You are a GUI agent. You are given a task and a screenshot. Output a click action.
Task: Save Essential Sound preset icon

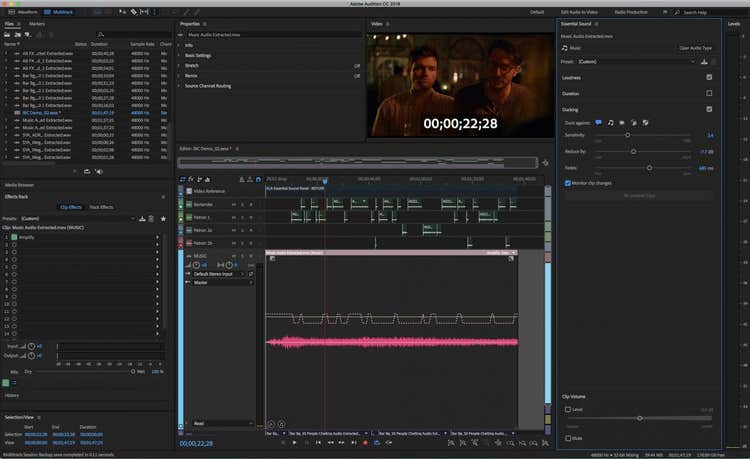tap(704, 61)
